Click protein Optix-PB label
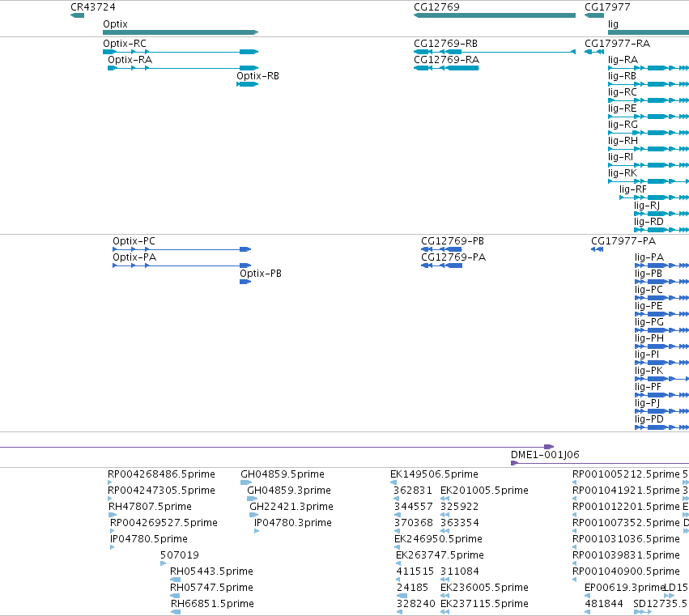 point(261,274)
